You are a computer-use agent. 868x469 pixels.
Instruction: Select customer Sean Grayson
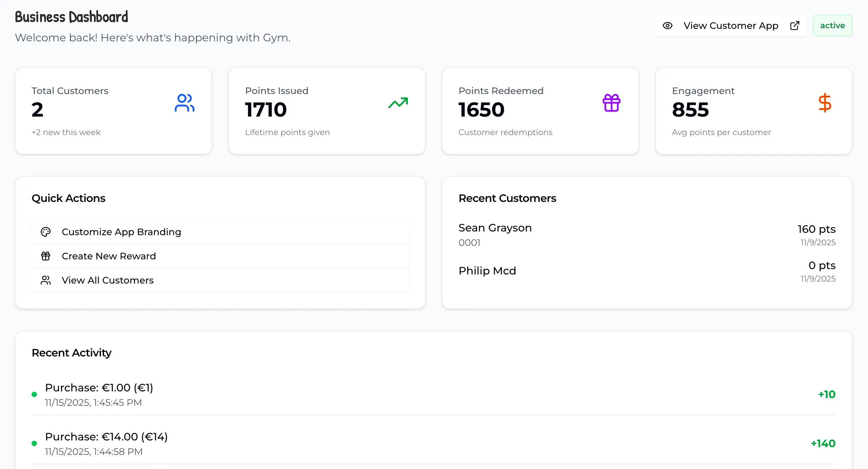[495, 228]
